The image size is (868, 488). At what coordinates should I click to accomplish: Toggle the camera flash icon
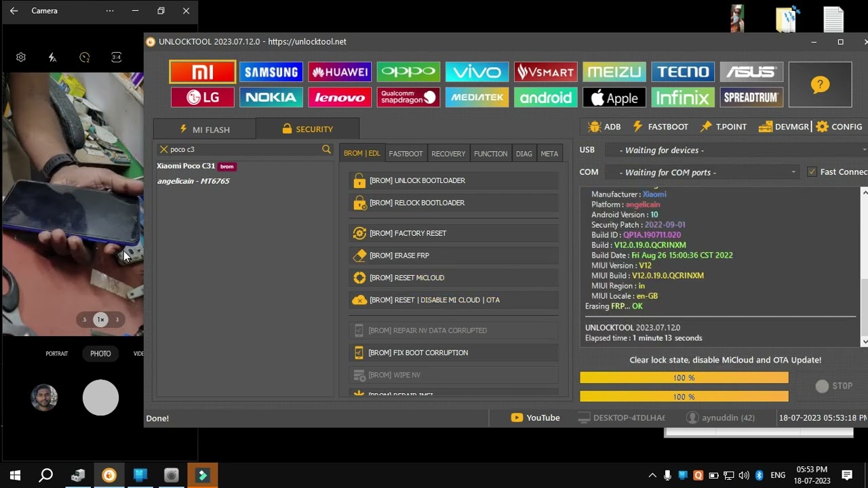pos(52,58)
